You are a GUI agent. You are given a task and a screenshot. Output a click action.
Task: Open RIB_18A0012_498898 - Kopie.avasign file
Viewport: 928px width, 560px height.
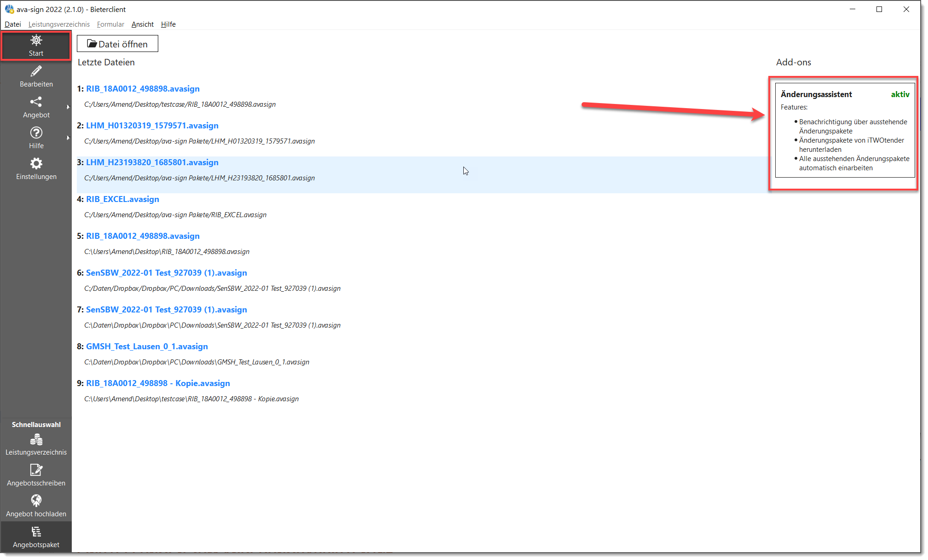158,383
